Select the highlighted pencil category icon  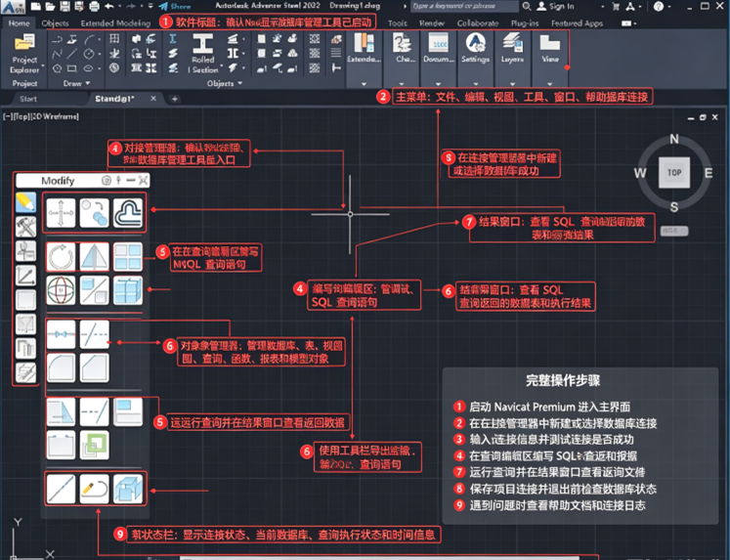(25, 202)
